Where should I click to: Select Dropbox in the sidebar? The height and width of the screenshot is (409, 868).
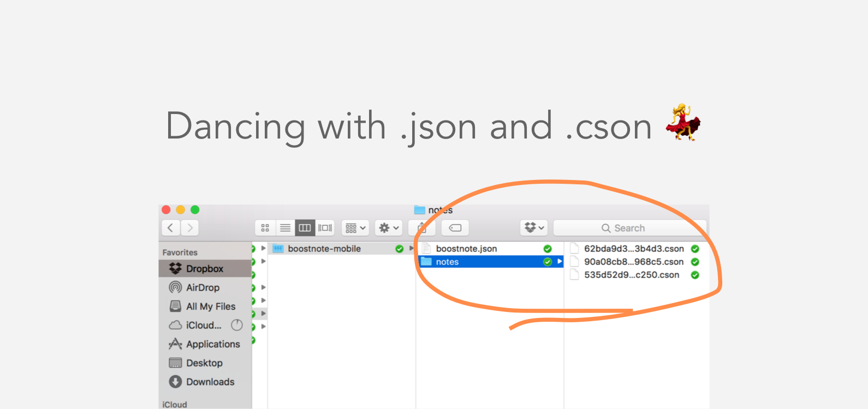point(205,268)
